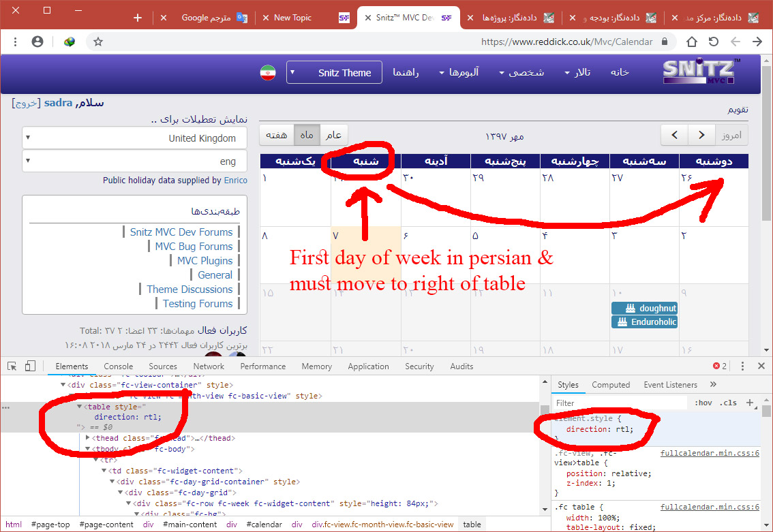Click the browser reload icon
Image resolution: width=773 pixels, height=532 pixels.
click(713, 42)
